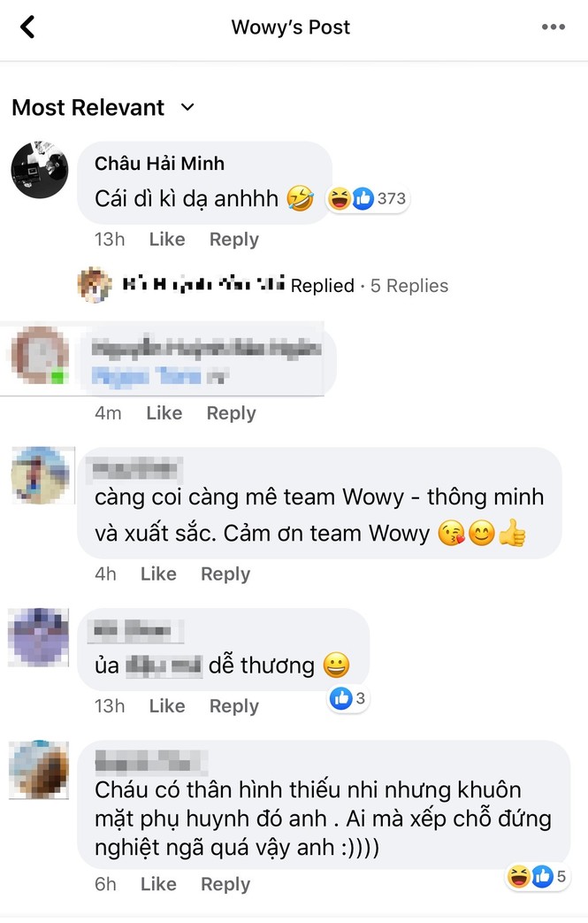Like the 'dễ thương' comment from 13h
Viewport: 588px width, 923px height.
pyautogui.click(x=167, y=706)
